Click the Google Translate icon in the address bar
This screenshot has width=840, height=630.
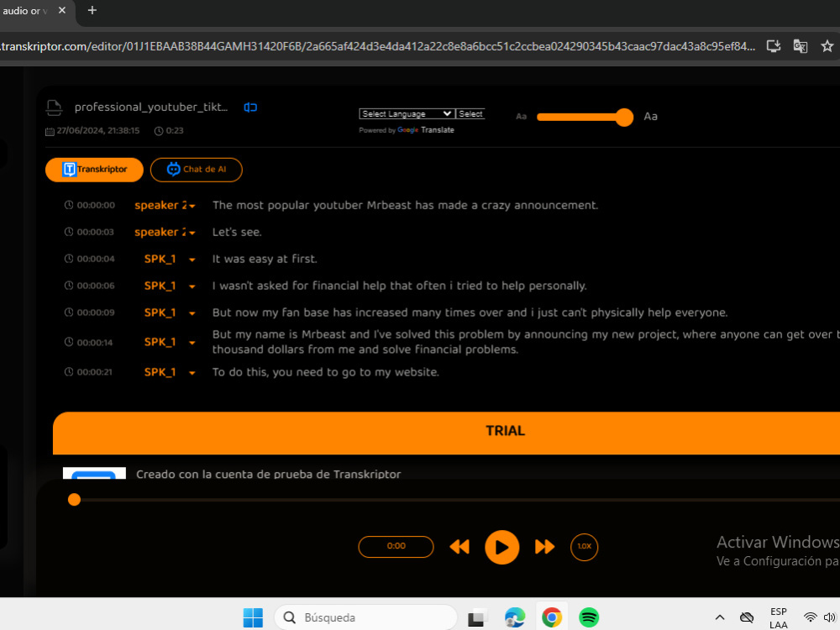tap(801, 46)
